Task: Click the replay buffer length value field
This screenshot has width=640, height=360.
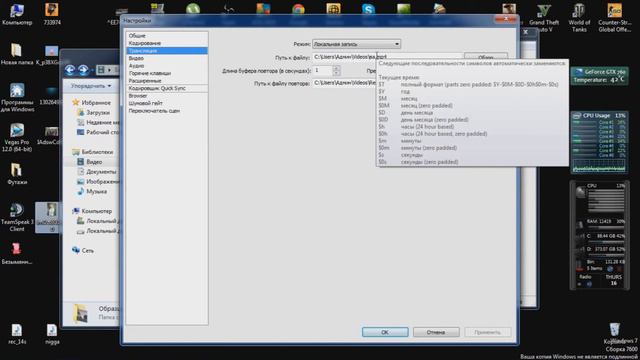Action: click(x=323, y=71)
